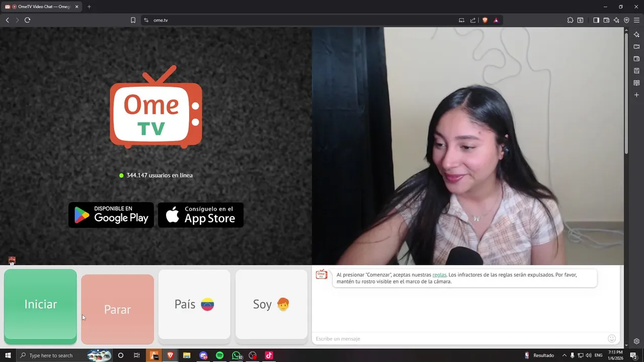Click the webcam video preview
This screenshot has height=362, width=644.
[468, 146]
